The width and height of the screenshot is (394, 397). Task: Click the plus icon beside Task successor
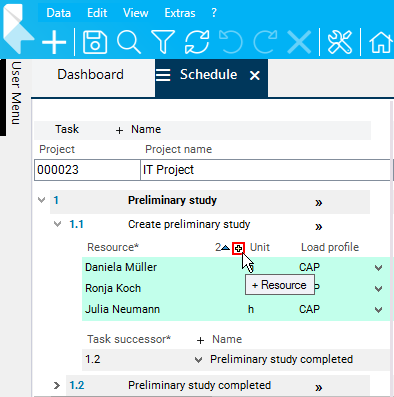200,340
